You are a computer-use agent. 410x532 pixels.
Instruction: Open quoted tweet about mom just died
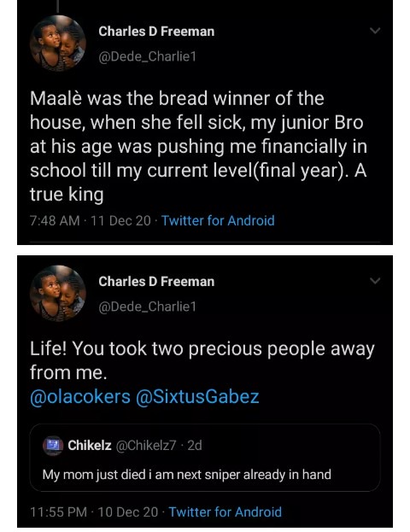coord(205,458)
